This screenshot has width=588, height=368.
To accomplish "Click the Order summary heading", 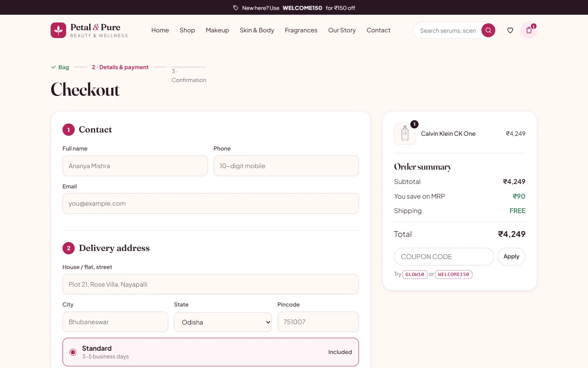I will click(423, 167).
